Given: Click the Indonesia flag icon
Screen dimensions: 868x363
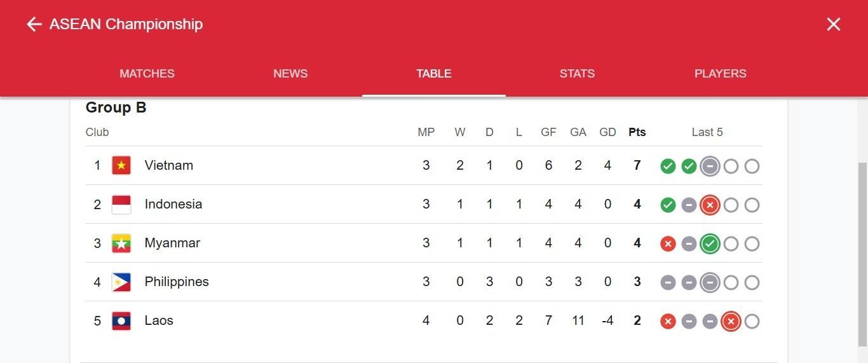Looking at the screenshot, I should pyautogui.click(x=121, y=204).
